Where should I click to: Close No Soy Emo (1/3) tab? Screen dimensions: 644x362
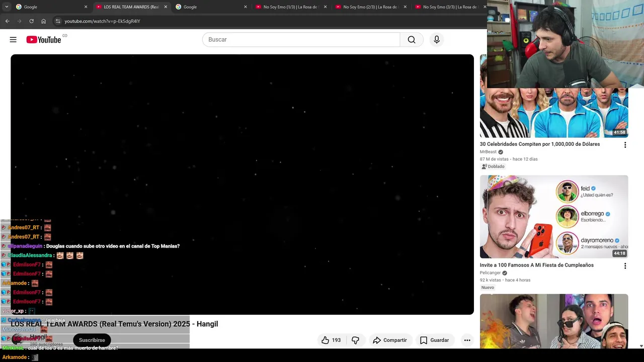click(x=325, y=7)
